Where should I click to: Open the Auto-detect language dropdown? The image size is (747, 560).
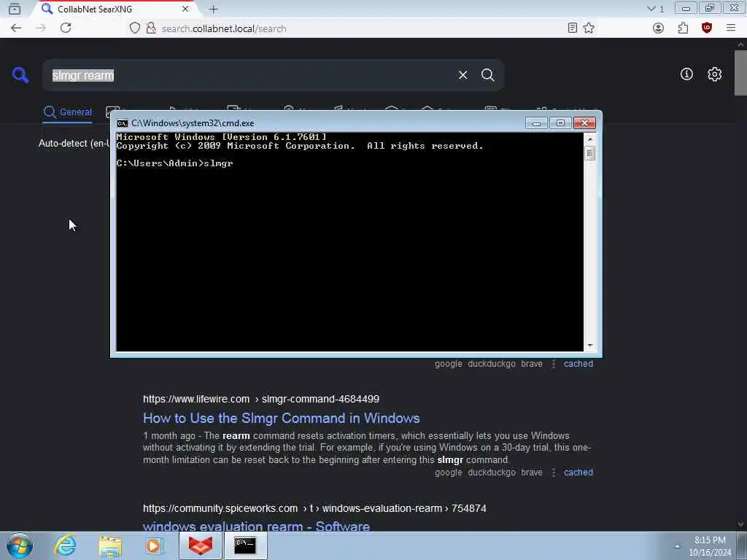click(74, 144)
